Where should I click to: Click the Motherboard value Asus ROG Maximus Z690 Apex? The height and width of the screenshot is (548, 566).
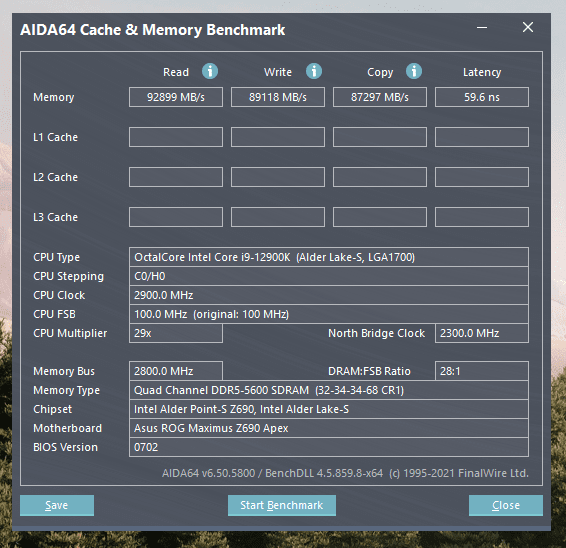coord(329,428)
